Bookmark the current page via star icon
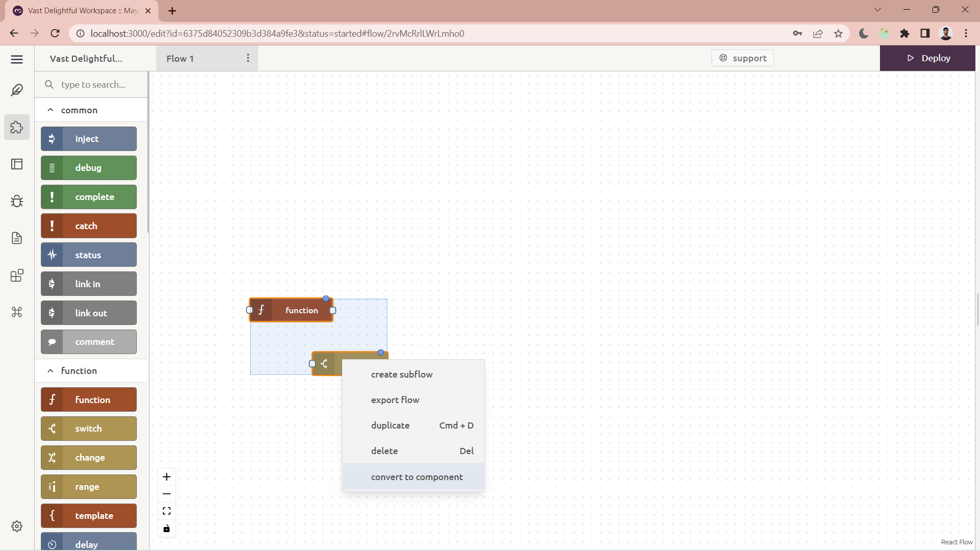Image resolution: width=980 pixels, height=551 pixels. click(838, 33)
